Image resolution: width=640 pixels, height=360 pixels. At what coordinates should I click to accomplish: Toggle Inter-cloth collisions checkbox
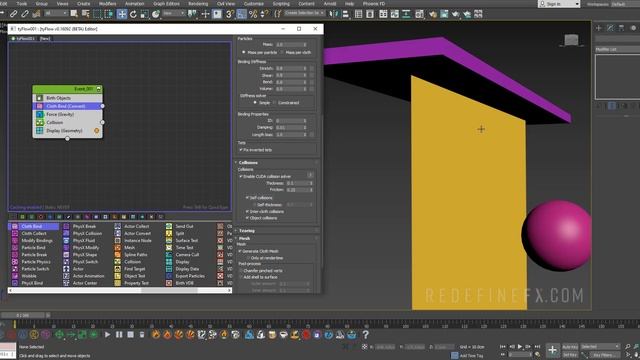click(247, 211)
